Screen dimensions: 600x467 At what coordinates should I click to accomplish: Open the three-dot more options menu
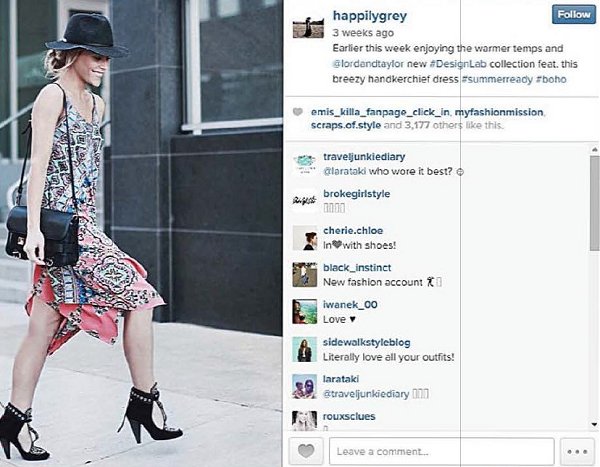[577, 452]
